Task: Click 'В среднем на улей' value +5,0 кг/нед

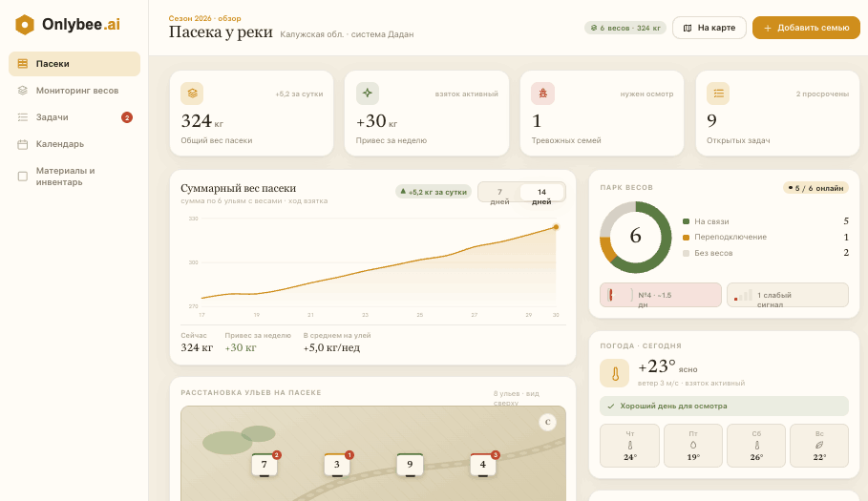Action: (x=331, y=347)
